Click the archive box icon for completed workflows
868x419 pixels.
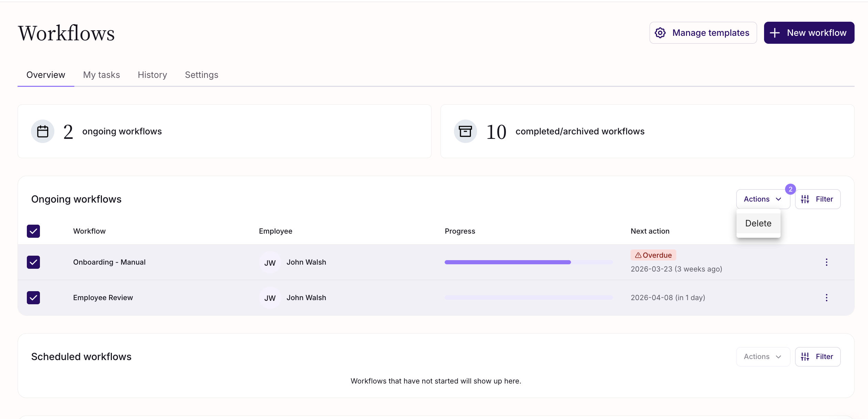465,131
